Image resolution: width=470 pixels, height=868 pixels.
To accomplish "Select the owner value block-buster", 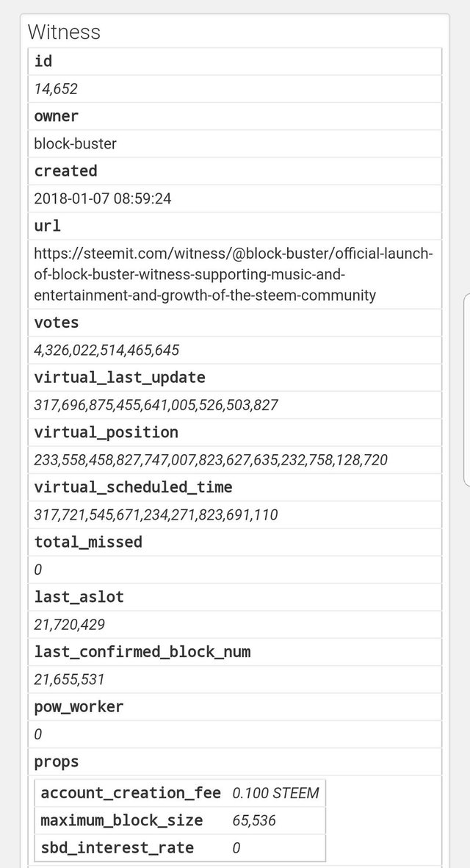I will [75, 144].
